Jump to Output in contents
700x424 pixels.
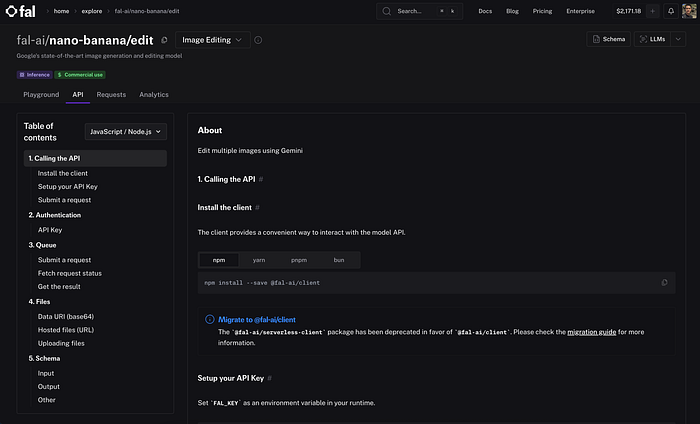coord(49,387)
